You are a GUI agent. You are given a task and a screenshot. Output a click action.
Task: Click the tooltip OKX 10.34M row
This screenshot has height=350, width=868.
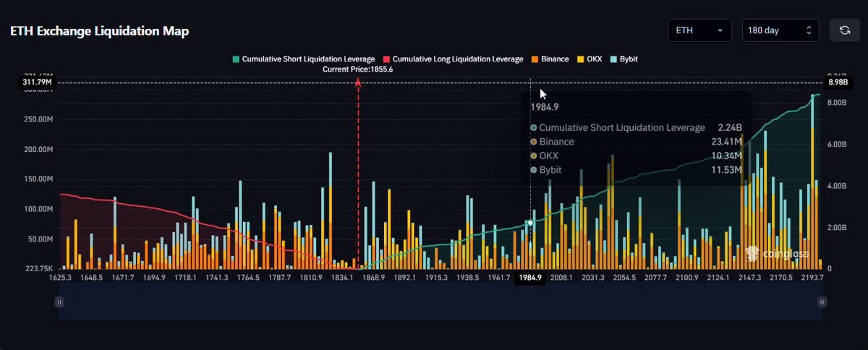637,155
